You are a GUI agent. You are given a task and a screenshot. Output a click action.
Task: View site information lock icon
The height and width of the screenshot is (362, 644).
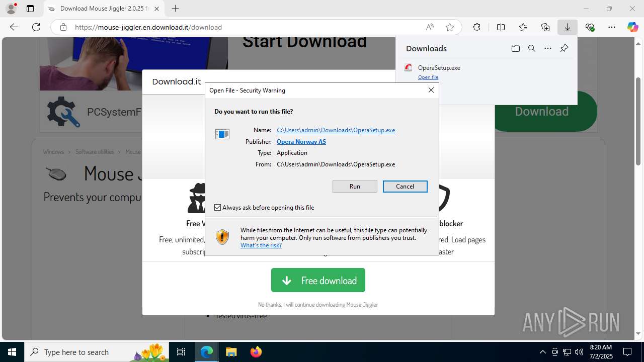(x=63, y=27)
